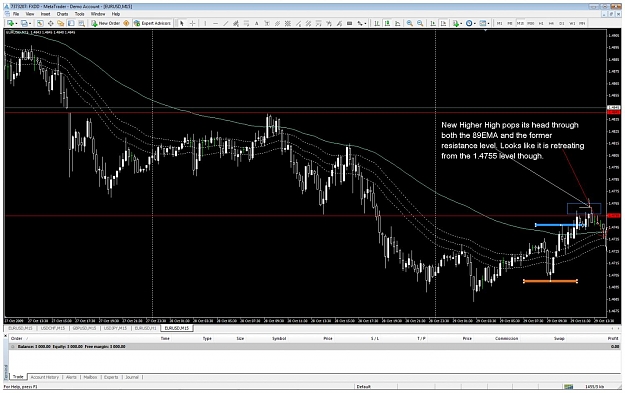Select the Crosshair tool
Image resolution: width=625 pixels, height=393 pixels.
coord(192,23)
